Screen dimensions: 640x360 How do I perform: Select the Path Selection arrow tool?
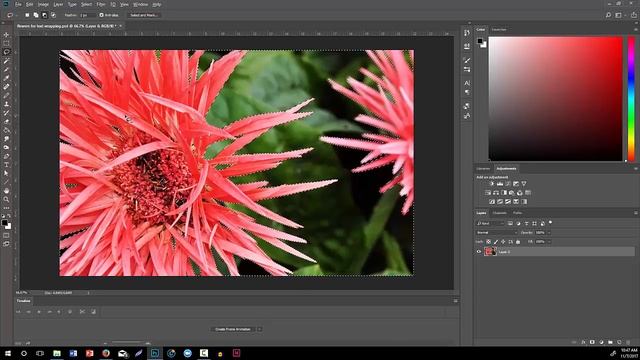tap(6, 173)
